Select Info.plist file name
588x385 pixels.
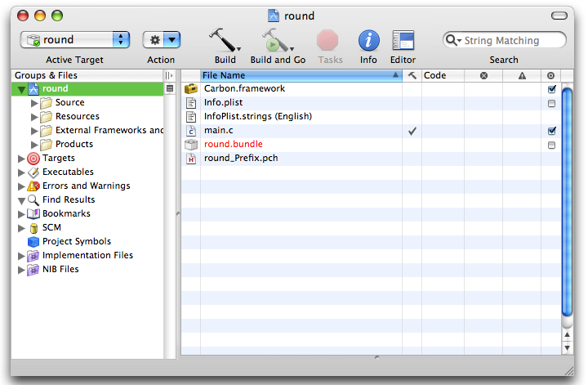pos(223,103)
